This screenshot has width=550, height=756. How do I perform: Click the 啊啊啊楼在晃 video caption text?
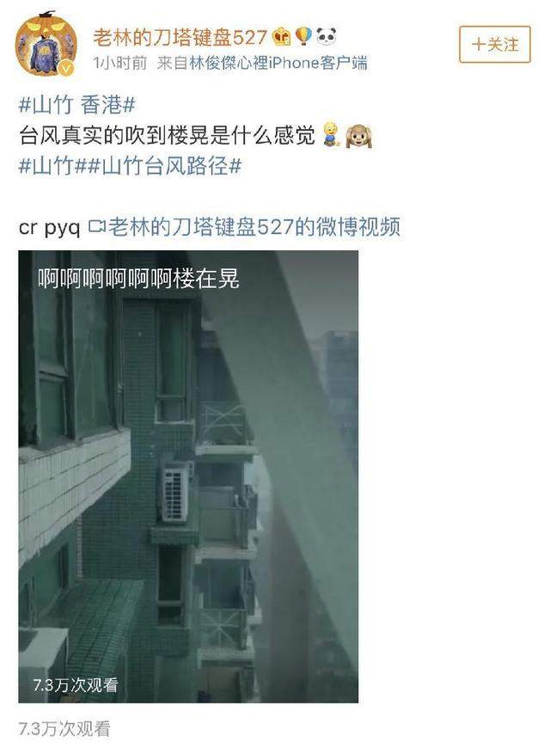(138, 278)
